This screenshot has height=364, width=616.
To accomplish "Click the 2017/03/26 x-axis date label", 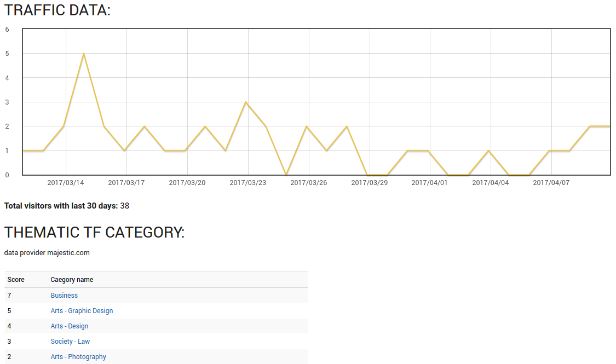I will tap(309, 183).
